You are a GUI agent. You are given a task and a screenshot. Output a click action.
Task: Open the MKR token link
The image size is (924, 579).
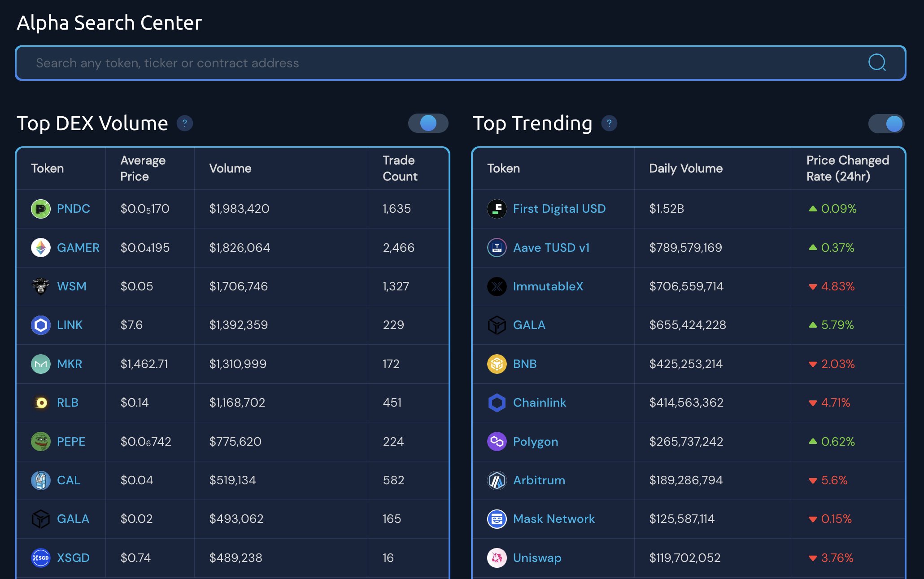pos(70,364)
